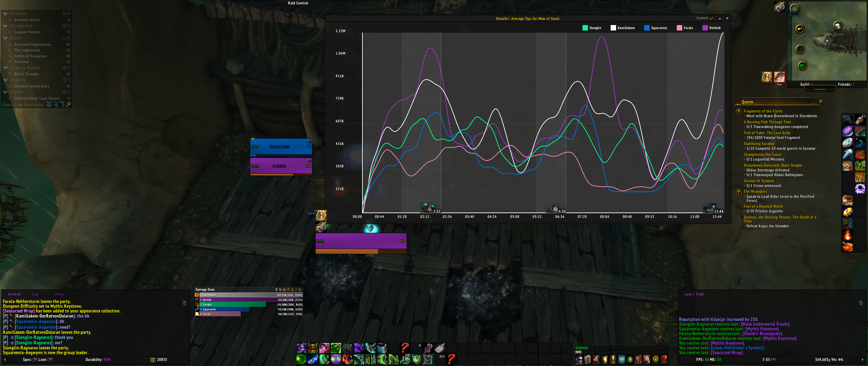This screenshot has height=366, width=868.
Task: Check off the Sewers quest task
Action: (10, 20)
